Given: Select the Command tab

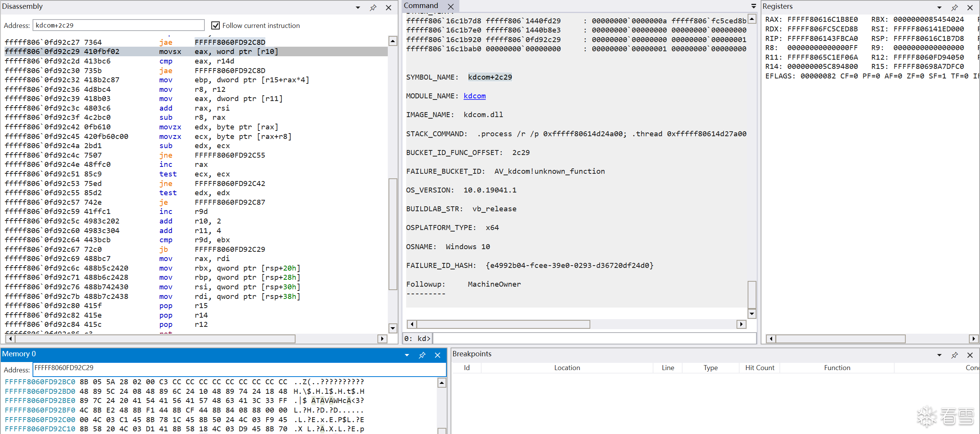Looking at the screenshot, I should [x=421, y=6].
